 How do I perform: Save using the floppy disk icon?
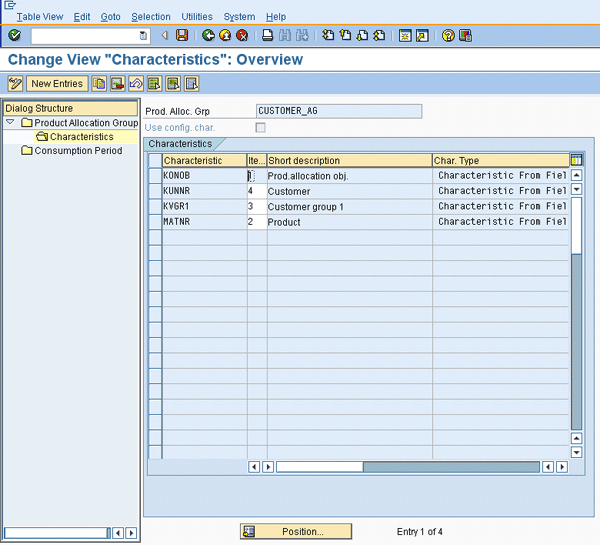tap(182, 35)
